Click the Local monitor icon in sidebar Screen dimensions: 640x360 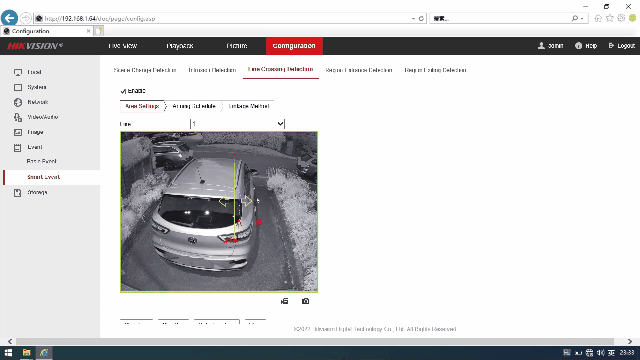point(18,72)
